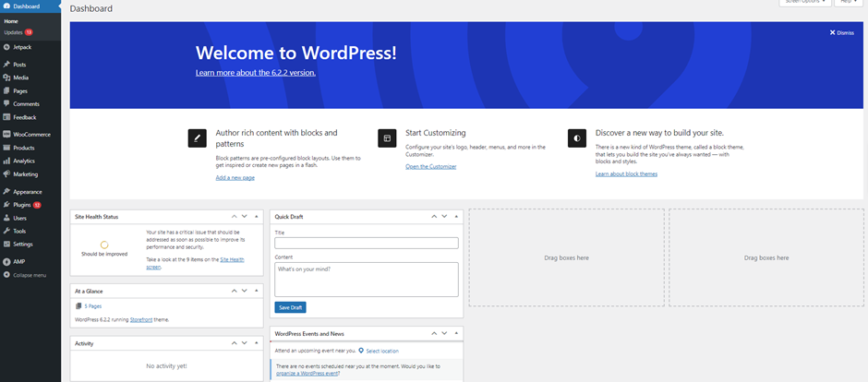The image size is (868, 382).
Task: Click the WooCommerce icon in sidebar
Action: point(6,135)
